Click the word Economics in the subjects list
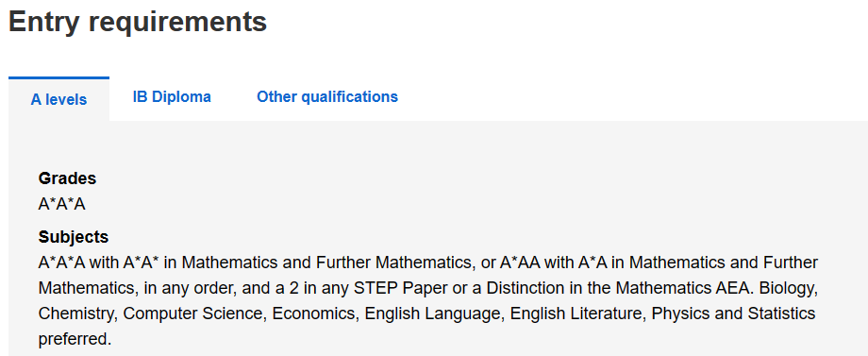The image size is (868, 356). pyautogui.click(x=316, y=314)
